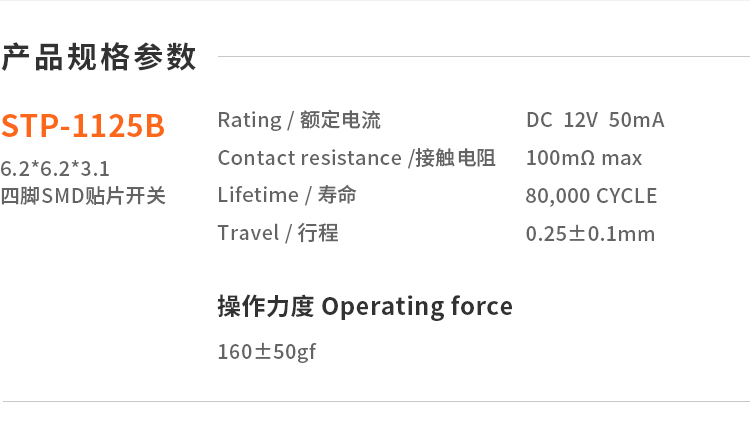This screenshot has width=750, height=423.
Task: Click the Rating / 额定电流 label
Action: coord(299,121)
